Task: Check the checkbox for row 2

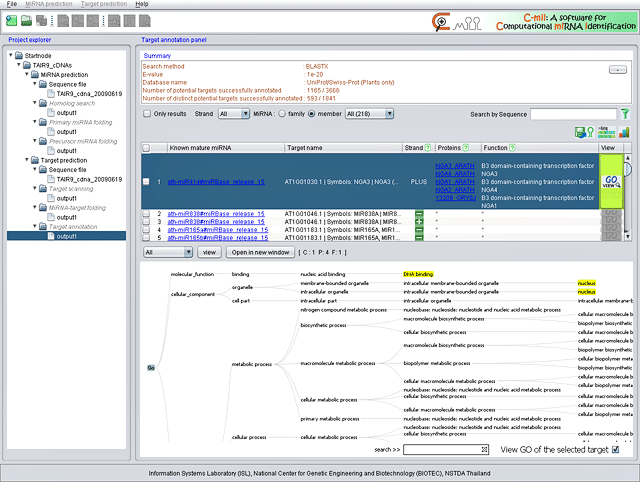Action: pos(146,213)
